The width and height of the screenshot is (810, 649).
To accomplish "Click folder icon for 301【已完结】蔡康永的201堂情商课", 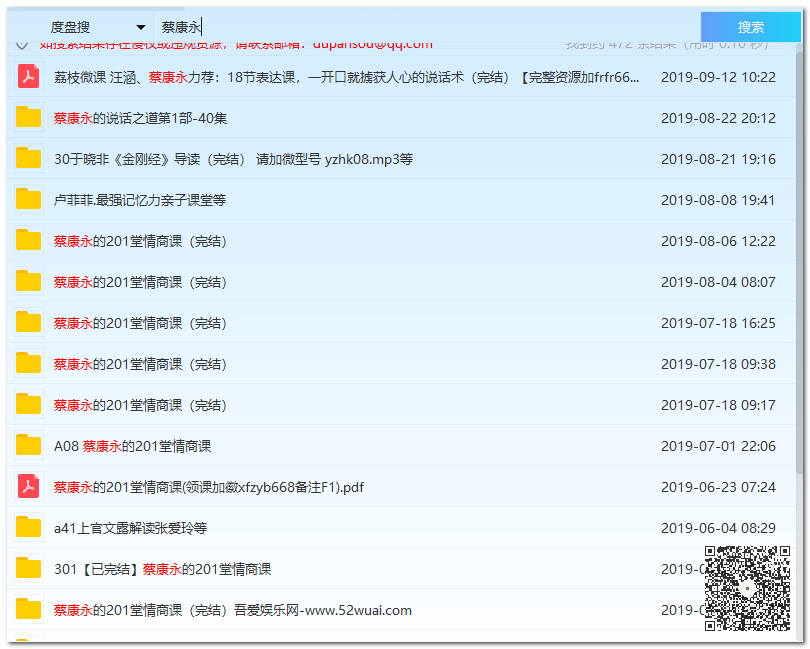I will [x=28, y=568].
